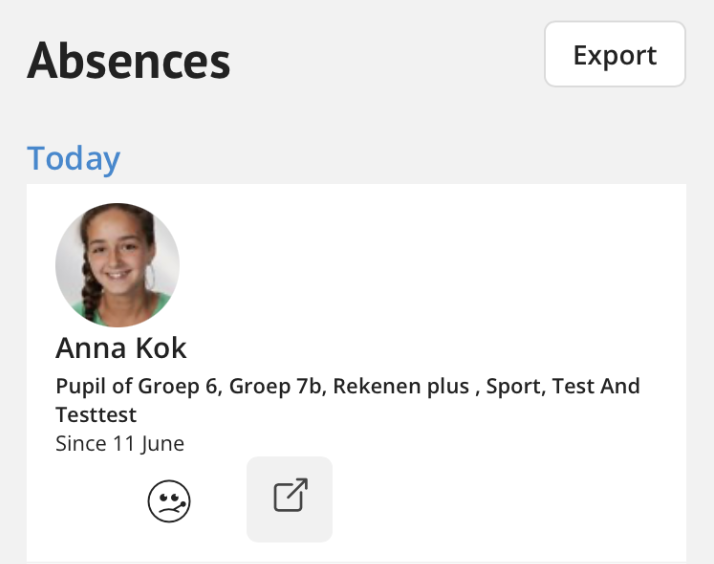Click the Export button
Screen dimensions: 714x564
[615, 54]
